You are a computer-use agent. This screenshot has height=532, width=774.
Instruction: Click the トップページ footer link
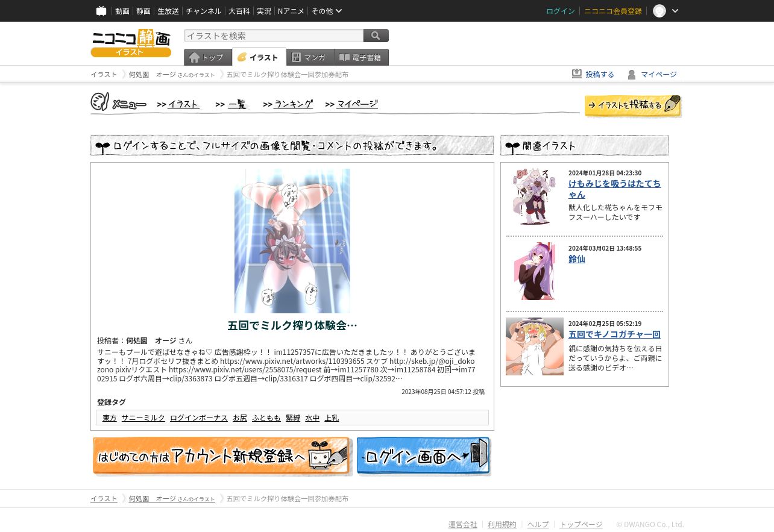coord(581,524)
